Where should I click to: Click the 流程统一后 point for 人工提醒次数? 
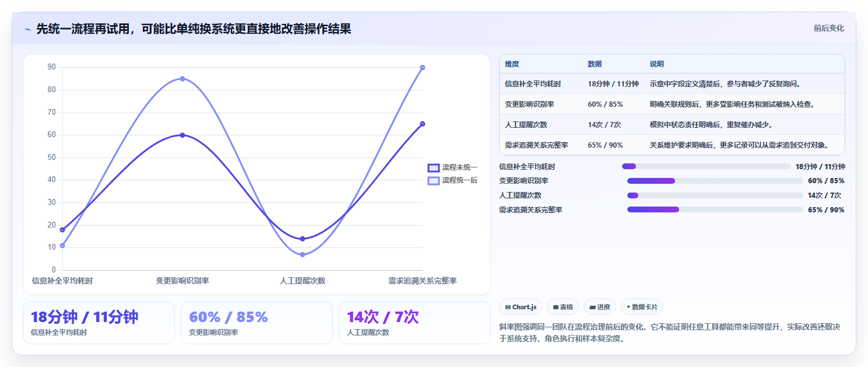[303, 254]
